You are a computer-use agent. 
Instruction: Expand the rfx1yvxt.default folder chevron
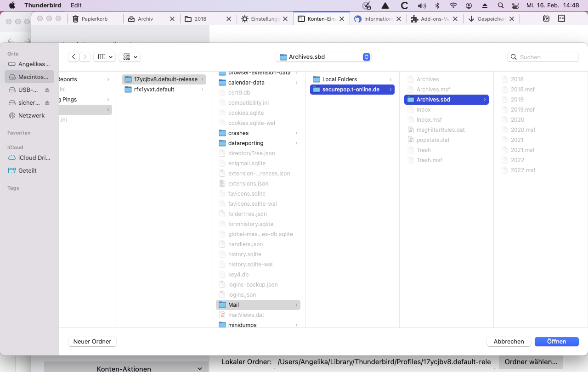point(202,90)
